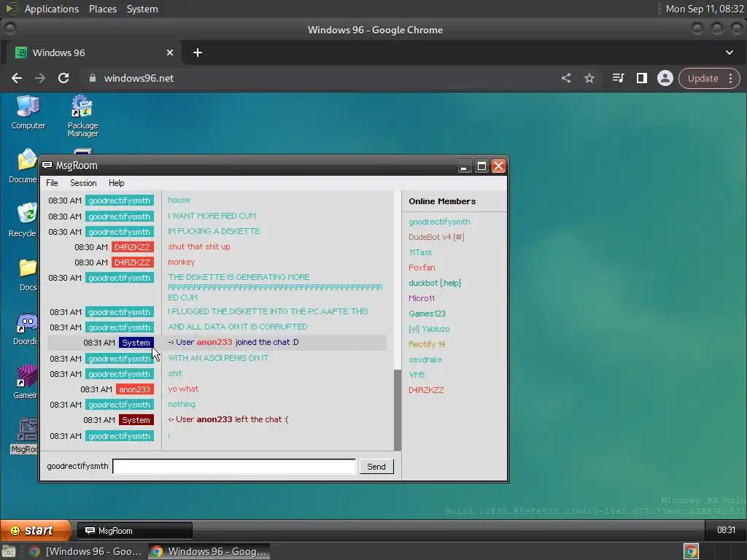Click the 'yo what' chat message
The width and height of the screenshot is (747, 560).
click(183, 389)
